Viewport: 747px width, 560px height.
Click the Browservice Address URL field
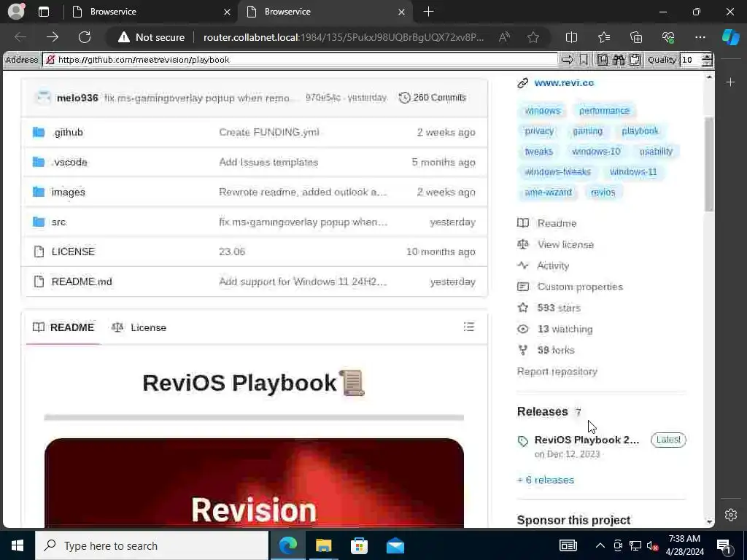[300, 60]
